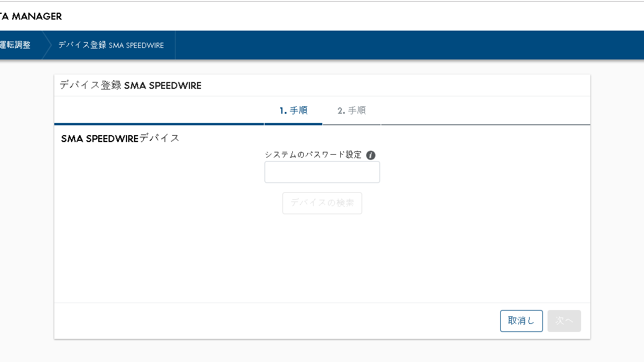The width and height of the screenshot is (644, 362).
Task: Click the DATA MANAGER header title
Action: point(31,16)
